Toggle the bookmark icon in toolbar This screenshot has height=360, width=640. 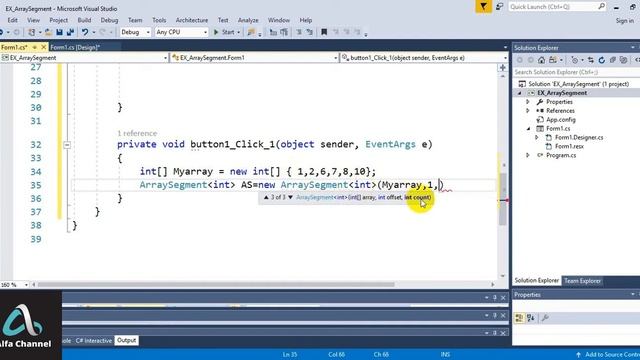point(324,32)
